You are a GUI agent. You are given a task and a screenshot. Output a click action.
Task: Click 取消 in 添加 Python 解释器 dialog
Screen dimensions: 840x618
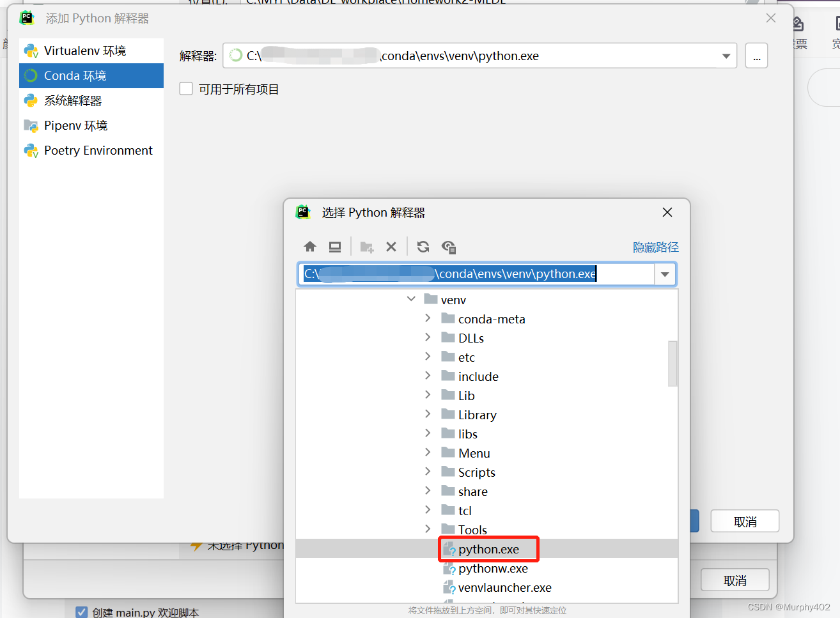tap(745, 521)
